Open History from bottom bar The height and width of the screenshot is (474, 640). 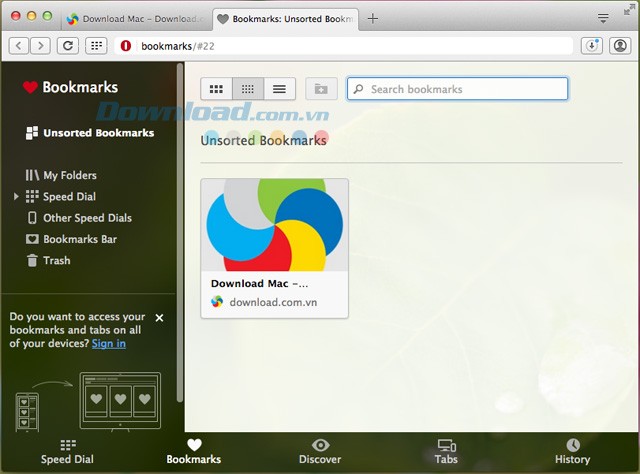point(572,451)
